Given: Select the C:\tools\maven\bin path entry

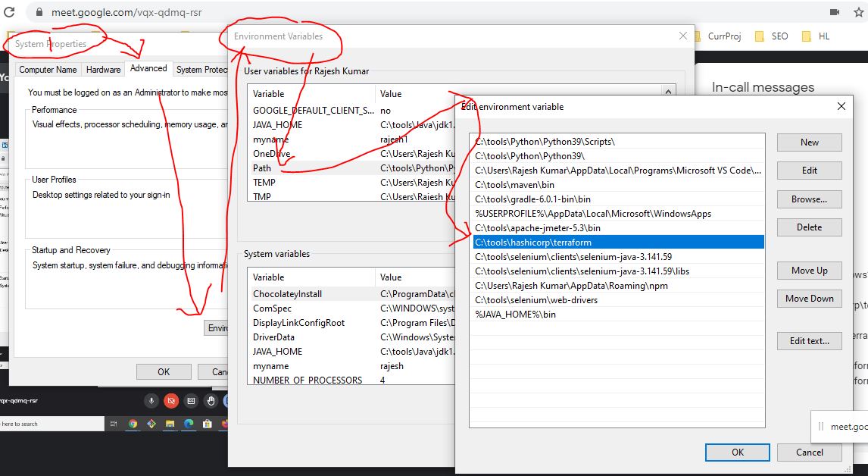Looking at the screenshot, I should pos(515,184).
